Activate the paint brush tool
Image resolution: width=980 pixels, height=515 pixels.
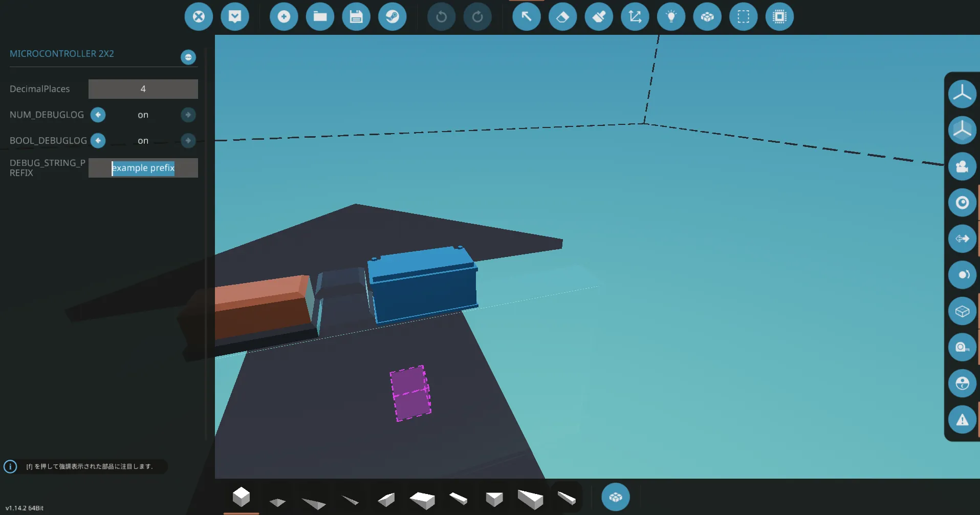599,17
